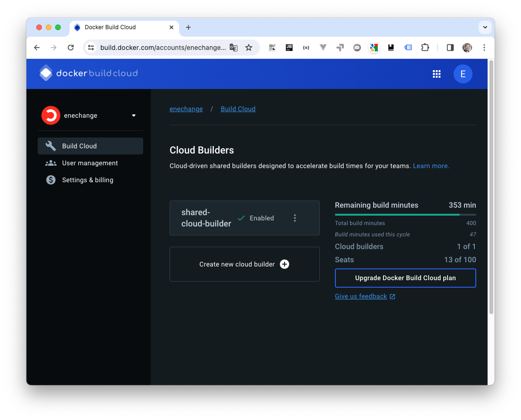Screen dimensions: 521x420
Task: Click the external link icon beside feedback
Action: 392,297
